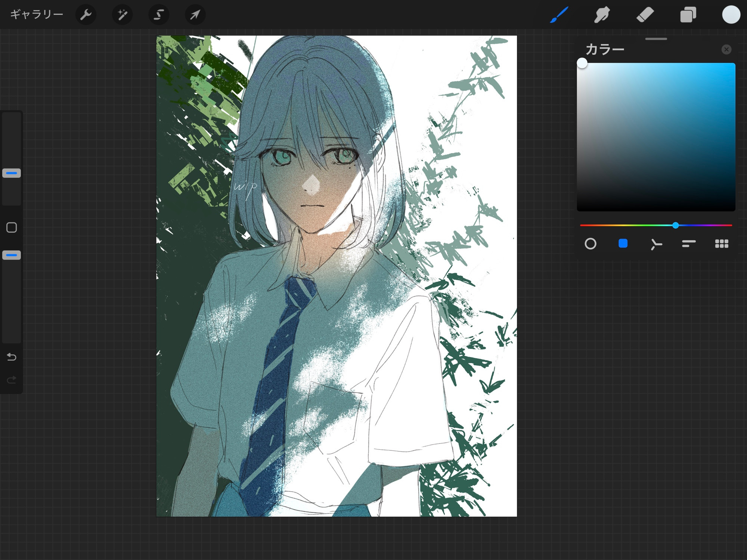This screenshot has width=747, height=560.
Task: Switch to the Value sliders color tab
Action: pyautogui.click(x=688, y=244)
